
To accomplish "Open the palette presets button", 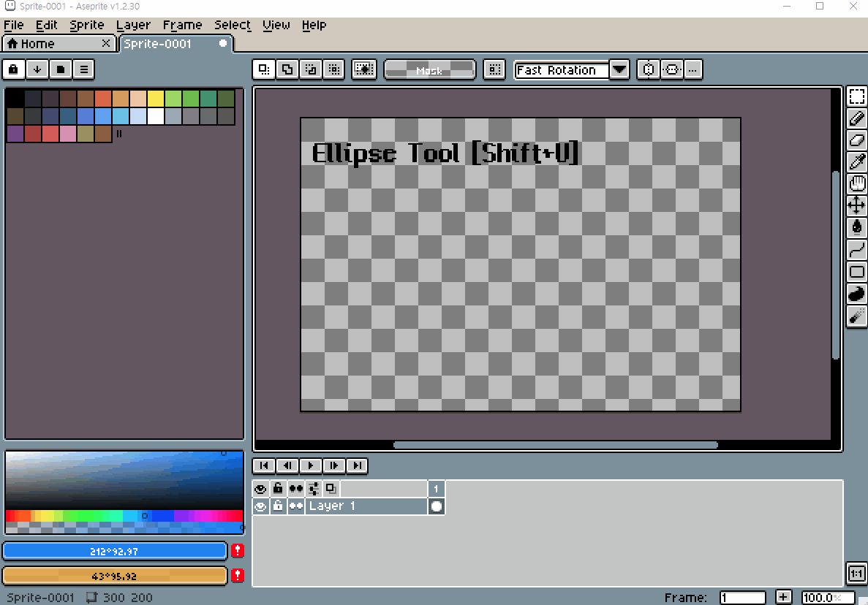I will pyautogui.click(x=61, y=69).
